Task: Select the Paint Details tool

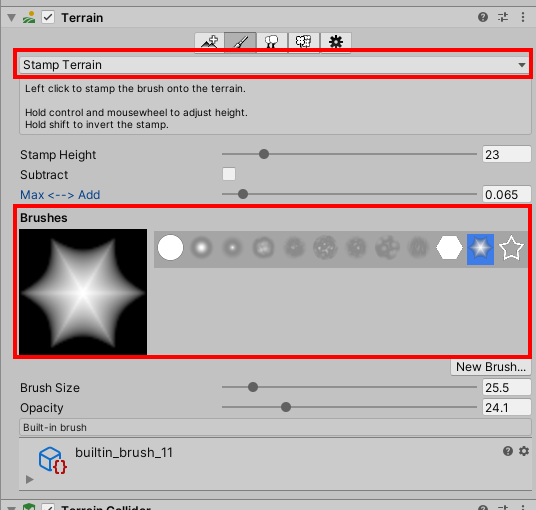Action: click(304, 42)
